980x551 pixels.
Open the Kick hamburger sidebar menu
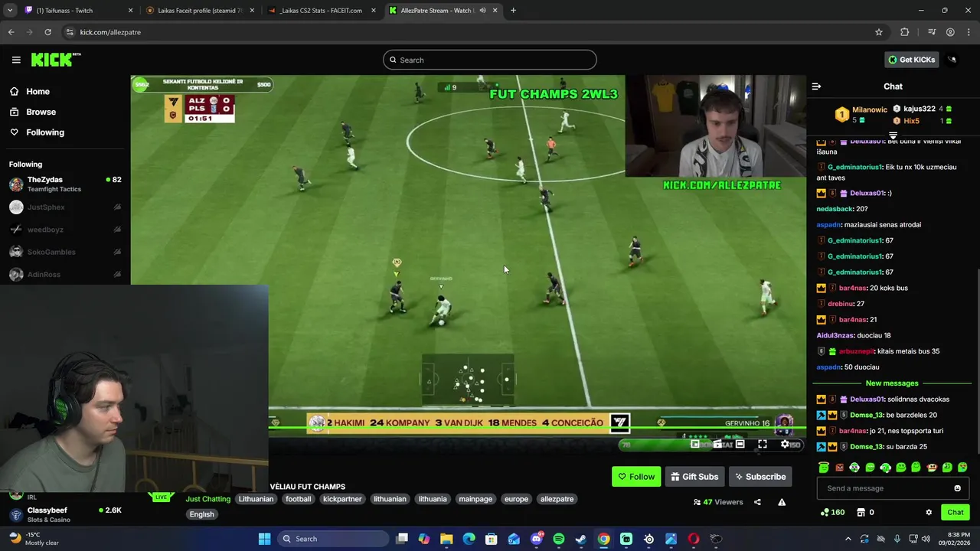16,60
